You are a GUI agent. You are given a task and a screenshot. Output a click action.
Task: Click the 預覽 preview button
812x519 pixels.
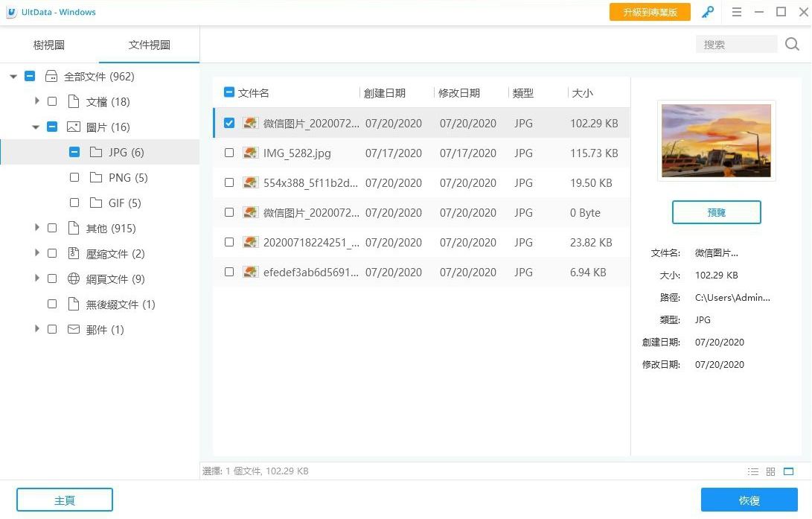[716, 212]
